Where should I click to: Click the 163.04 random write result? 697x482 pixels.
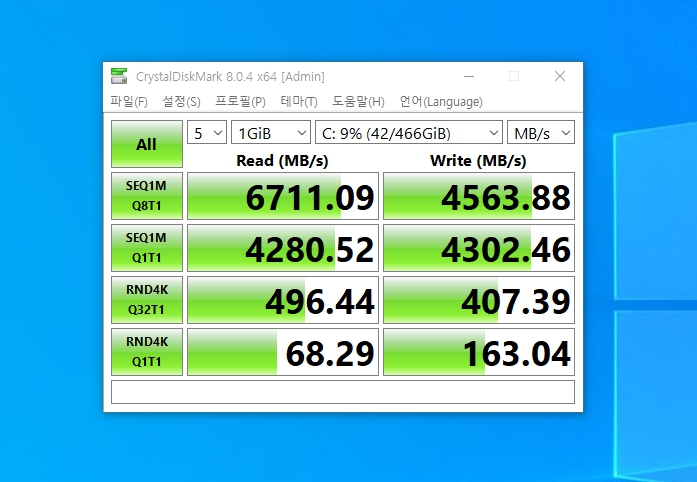[479, 352]
